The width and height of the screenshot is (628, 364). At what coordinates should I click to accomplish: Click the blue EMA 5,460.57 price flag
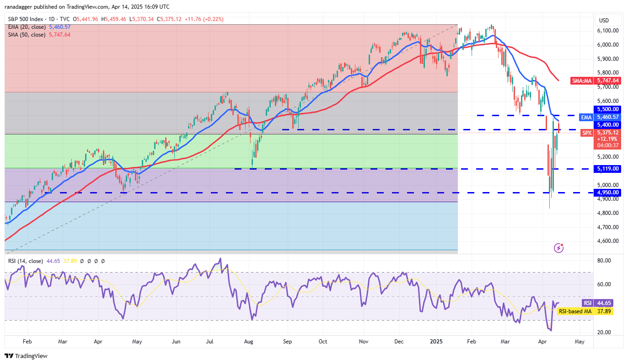[600, 117]
